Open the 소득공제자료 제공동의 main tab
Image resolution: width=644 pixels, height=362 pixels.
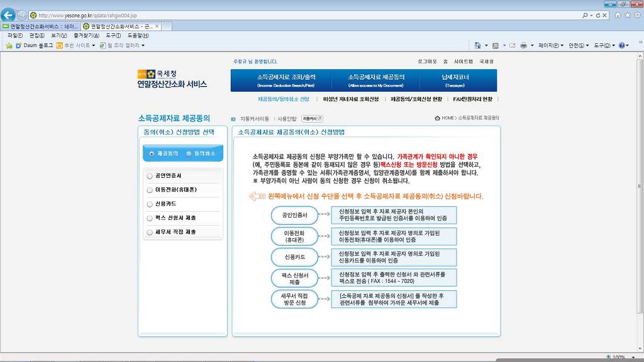[x=376, y=80]
